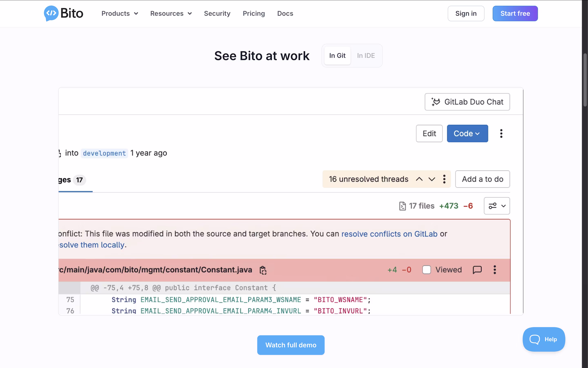This screenshot has width=588, height=368.
Task: Open unresolved threads options kebab menu
Action: tap(444, 179)
